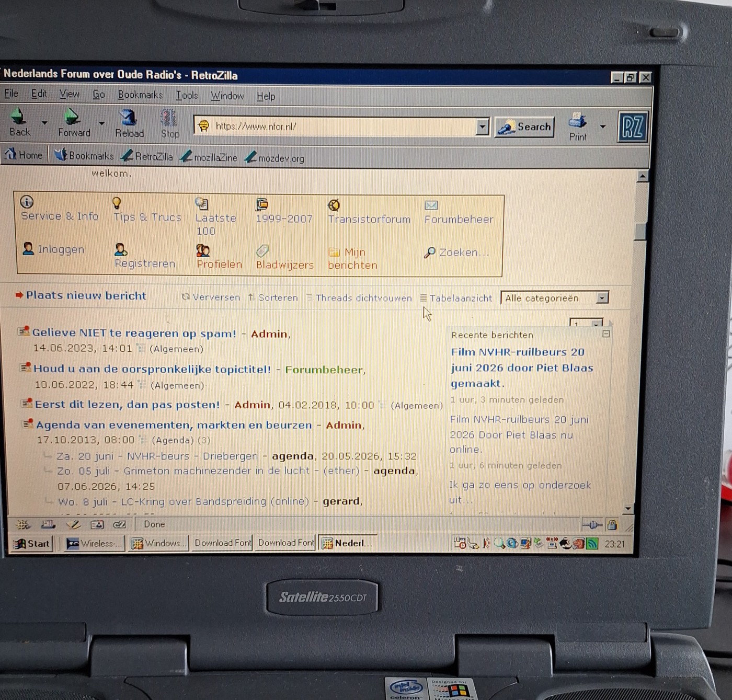
Task: Open the Alle categorieën dropdown
Action: tap(555, 298)
